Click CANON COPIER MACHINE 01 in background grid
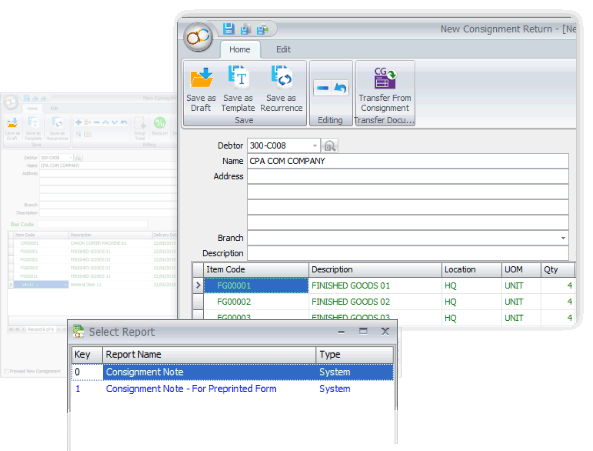The height and width of the screenshot is (451, 593). tap(98, 243)
